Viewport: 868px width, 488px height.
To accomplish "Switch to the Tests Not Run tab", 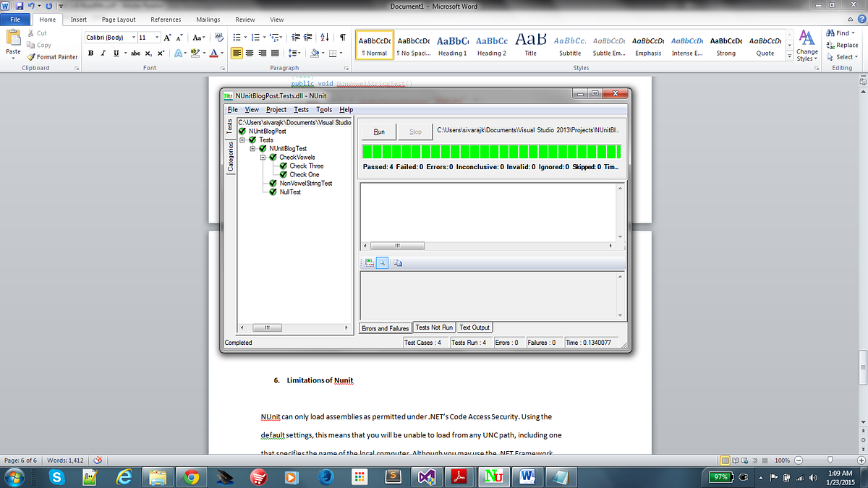I will [x=434, y=328].
